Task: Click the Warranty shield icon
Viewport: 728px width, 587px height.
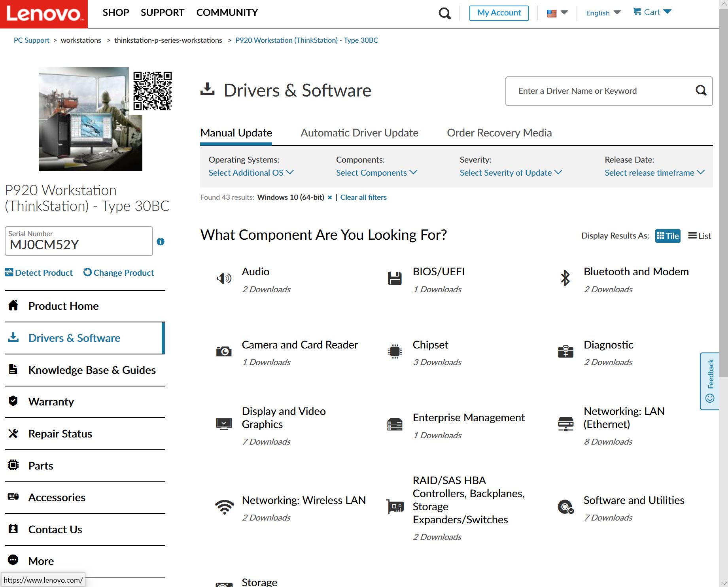Action: coord(13,401)
